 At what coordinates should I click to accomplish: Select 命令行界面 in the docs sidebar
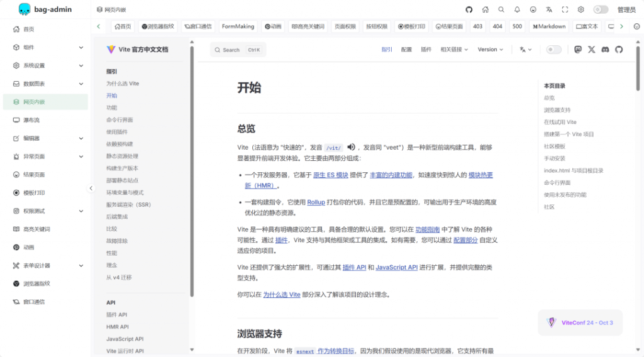[119, 120]
